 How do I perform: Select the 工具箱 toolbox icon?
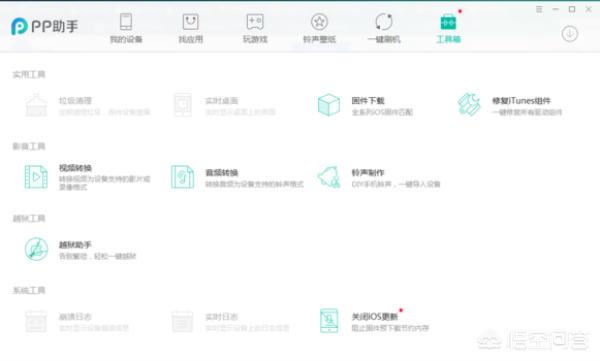[448, 22]
